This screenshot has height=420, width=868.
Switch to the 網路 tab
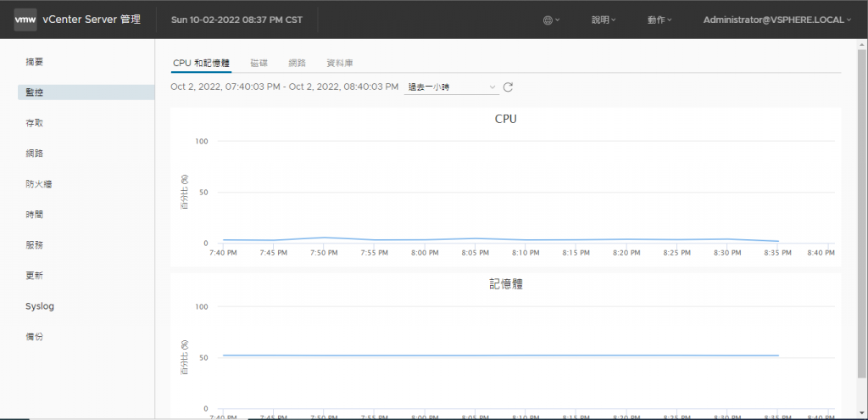(298, 63)
